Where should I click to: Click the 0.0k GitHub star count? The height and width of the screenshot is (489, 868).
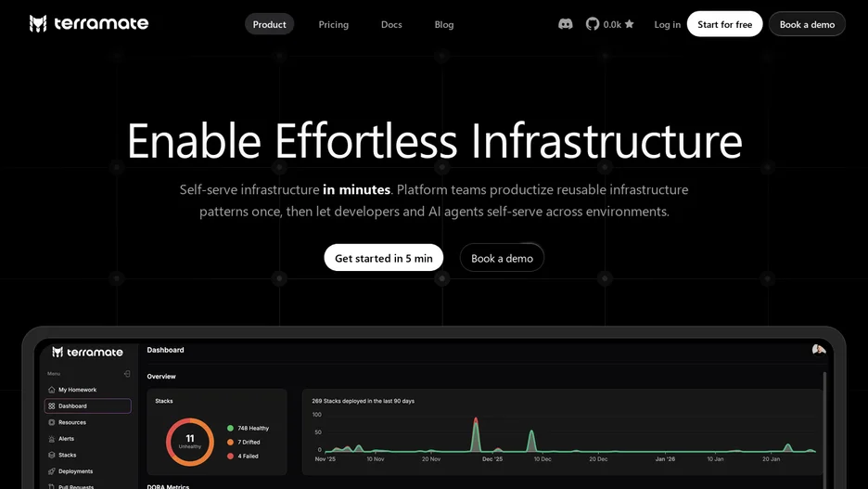(x=612, y=24)
